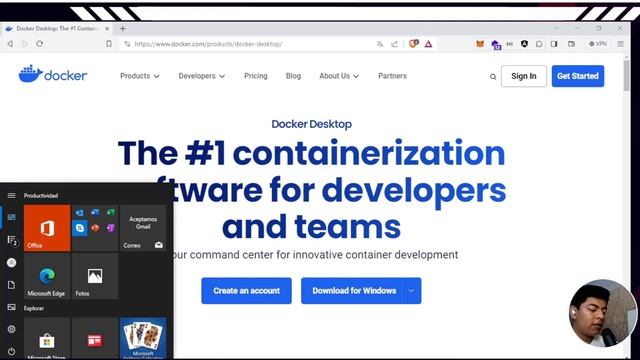This screenshot has height=360, width=640.
Task: Open the MetaMask fox extension
Action: pyautogui.click(x=480, y=44)
